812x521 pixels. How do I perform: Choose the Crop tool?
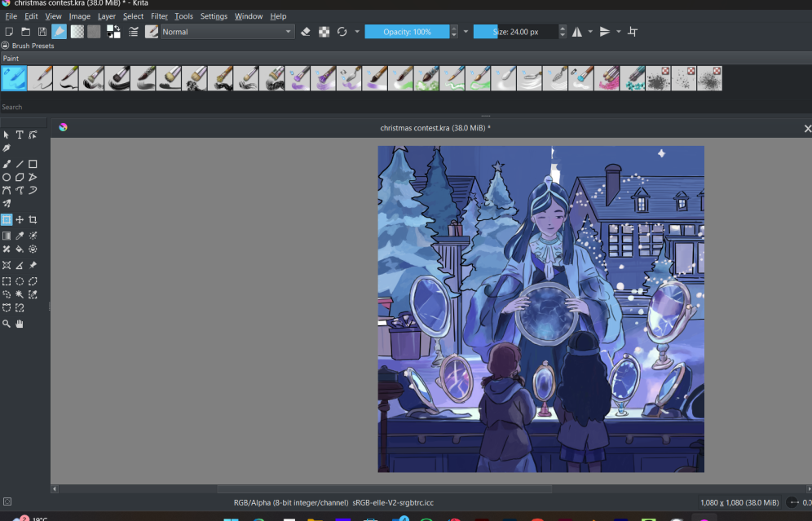coord(33,219)
